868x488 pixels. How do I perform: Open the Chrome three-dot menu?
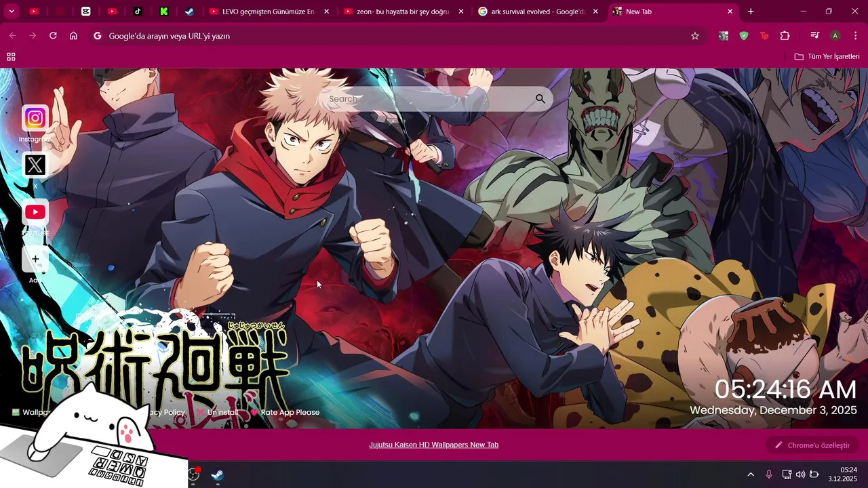(855, 36)
